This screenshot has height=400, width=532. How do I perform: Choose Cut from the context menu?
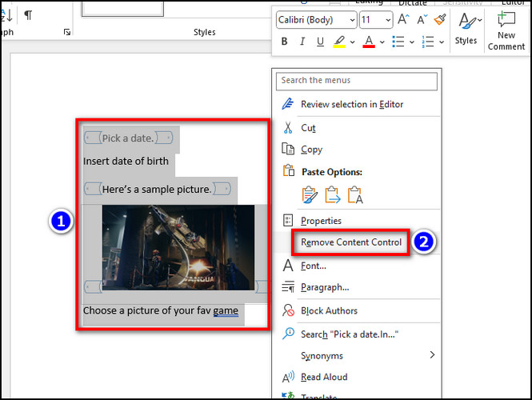357,128
